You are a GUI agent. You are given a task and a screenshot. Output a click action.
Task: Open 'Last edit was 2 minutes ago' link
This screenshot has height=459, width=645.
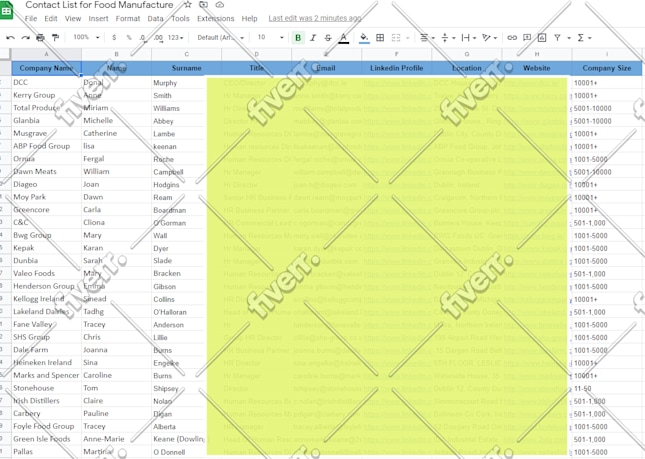(x=315, y=19)
